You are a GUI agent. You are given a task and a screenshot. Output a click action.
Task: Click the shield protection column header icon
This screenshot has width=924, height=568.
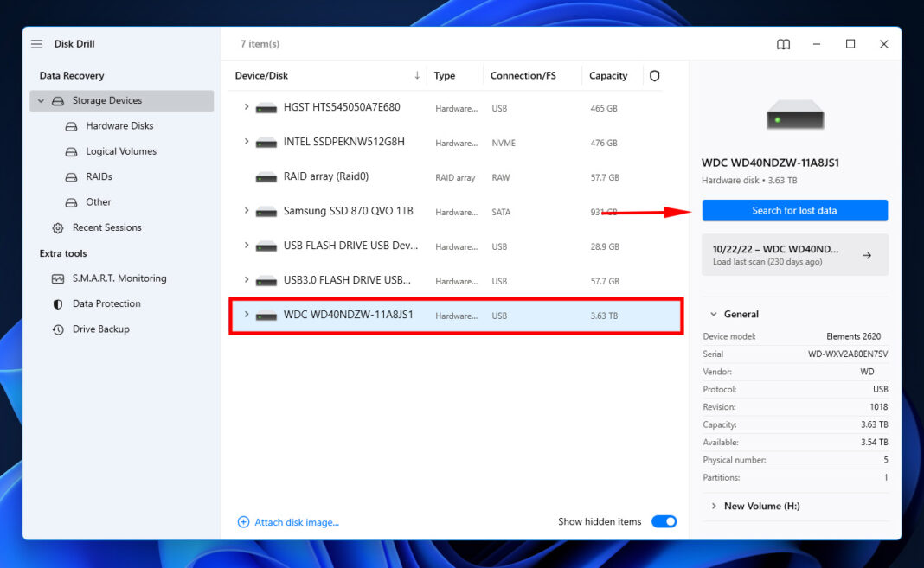654,76
